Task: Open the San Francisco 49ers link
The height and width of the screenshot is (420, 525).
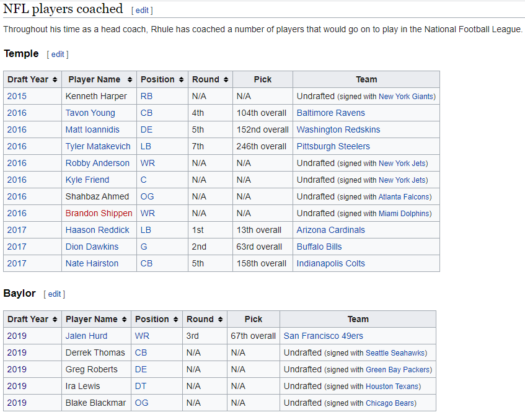Action: [x=324, y=336]
